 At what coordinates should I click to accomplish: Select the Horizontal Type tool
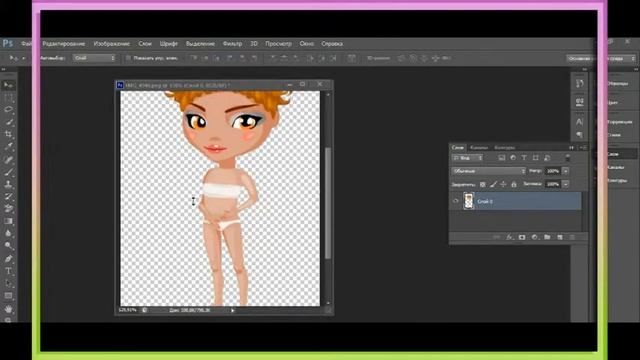(8, 271)
